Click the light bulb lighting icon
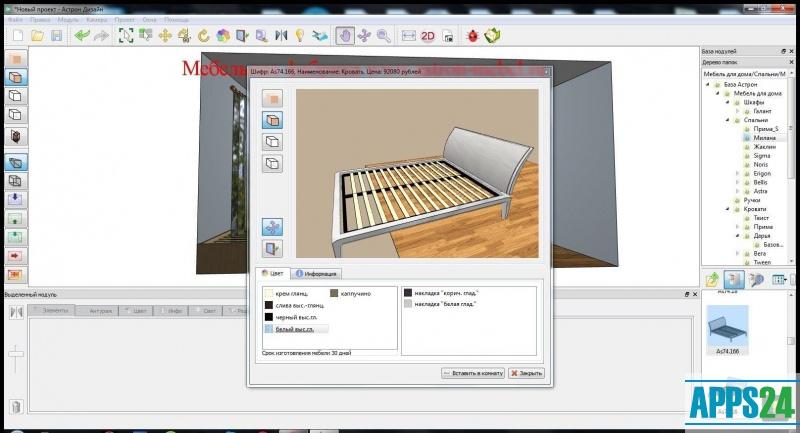This screenshot has width=800, height=433. coord(299,35)
